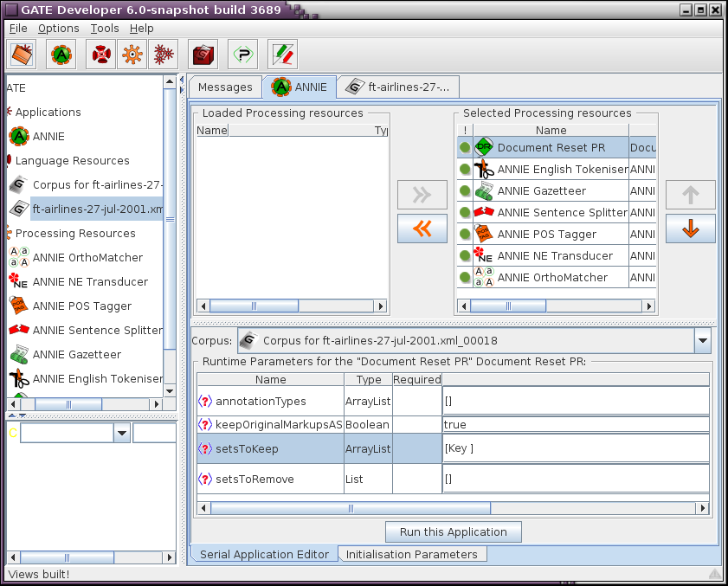The width and height of the screenshot is (728, 586).
Task: Toggle the green run indicator for Document Reset PR
Action: pyautogui.click(x=465, y=148)
